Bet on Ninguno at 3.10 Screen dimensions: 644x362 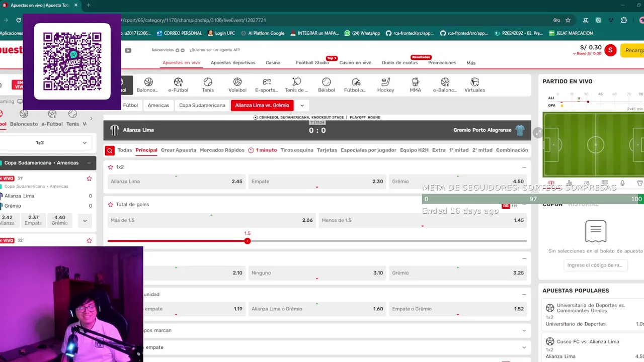[x=317, y=273]
